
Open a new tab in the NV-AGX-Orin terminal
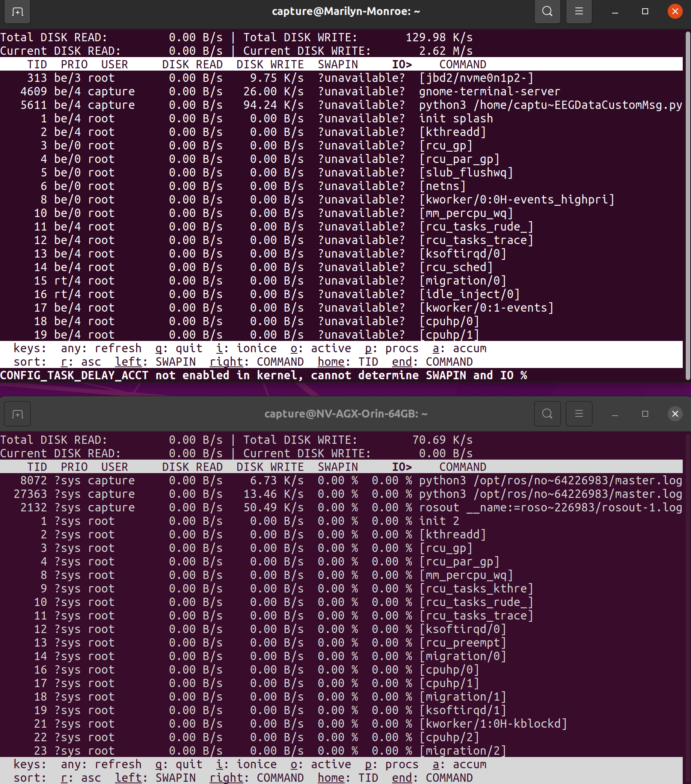17,414
